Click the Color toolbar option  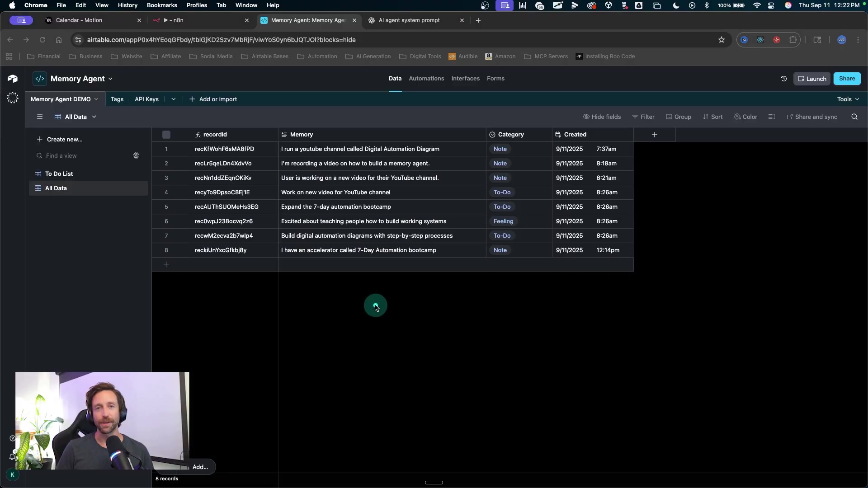[x=745, y=117]
